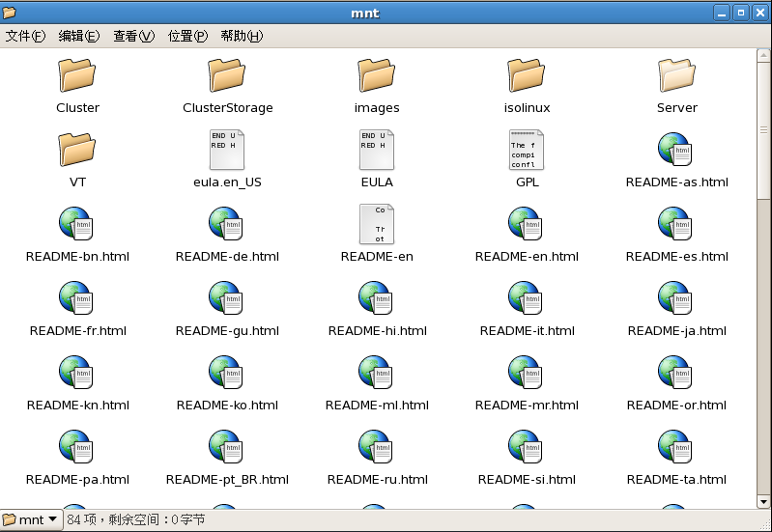Select the ClusterStorage folder

pyautogui.click(x=227, y=75)
